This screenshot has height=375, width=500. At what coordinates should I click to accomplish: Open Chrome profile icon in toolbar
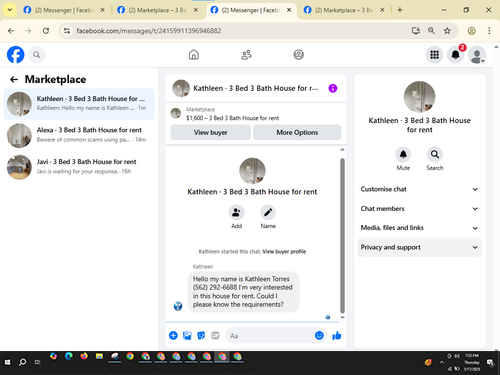[x=471, y=31]
